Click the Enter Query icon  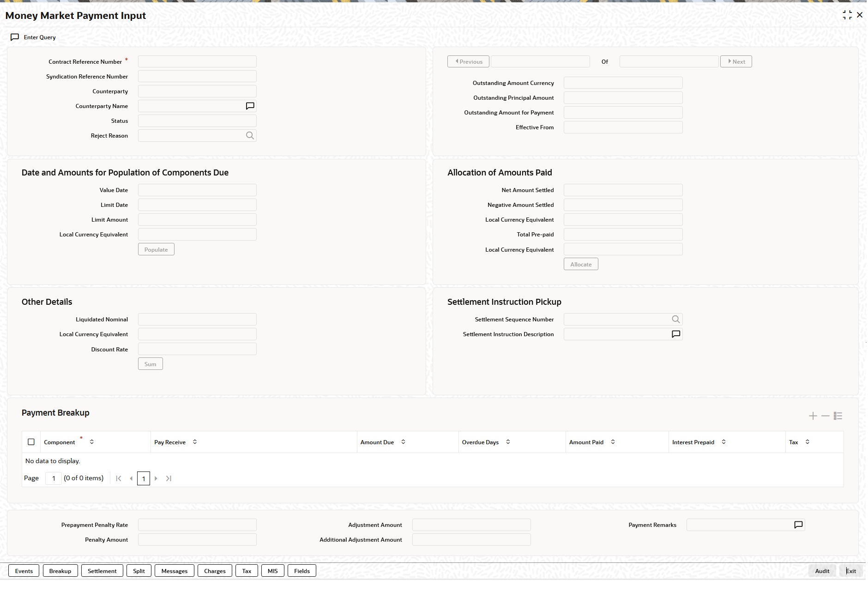(15, 37)
